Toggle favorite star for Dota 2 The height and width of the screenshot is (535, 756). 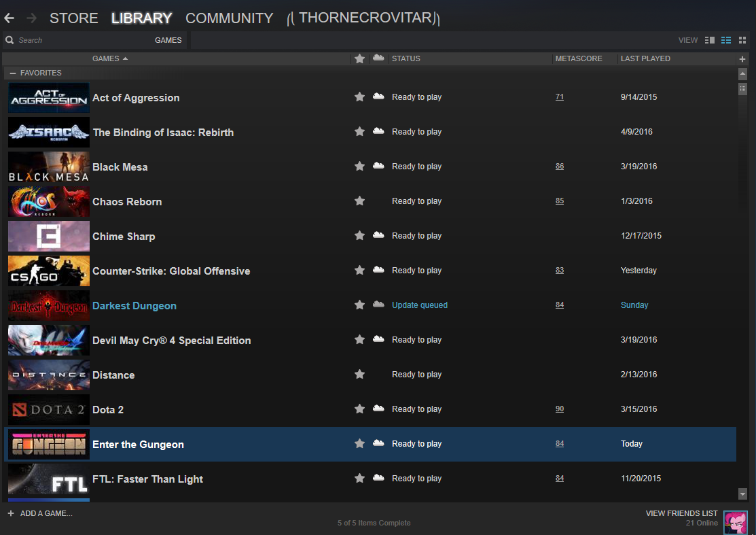[x=359, y=409]
